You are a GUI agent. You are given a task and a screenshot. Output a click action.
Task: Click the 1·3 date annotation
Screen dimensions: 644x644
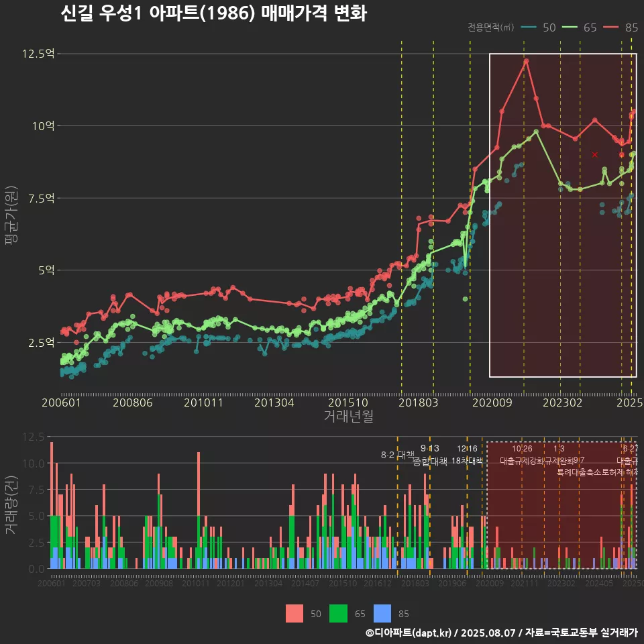(x=559, y=449)
